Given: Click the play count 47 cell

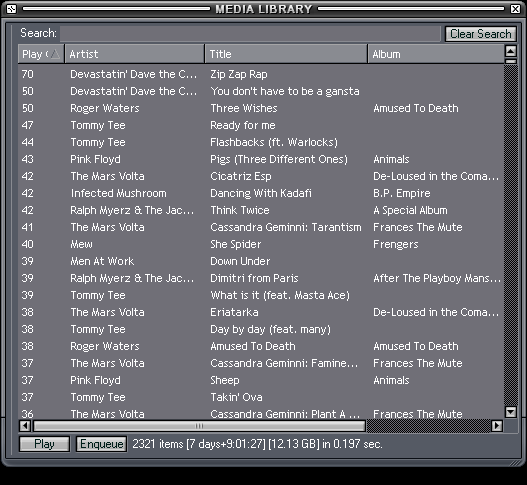Looking at the screenshot, I should point(28,125).
